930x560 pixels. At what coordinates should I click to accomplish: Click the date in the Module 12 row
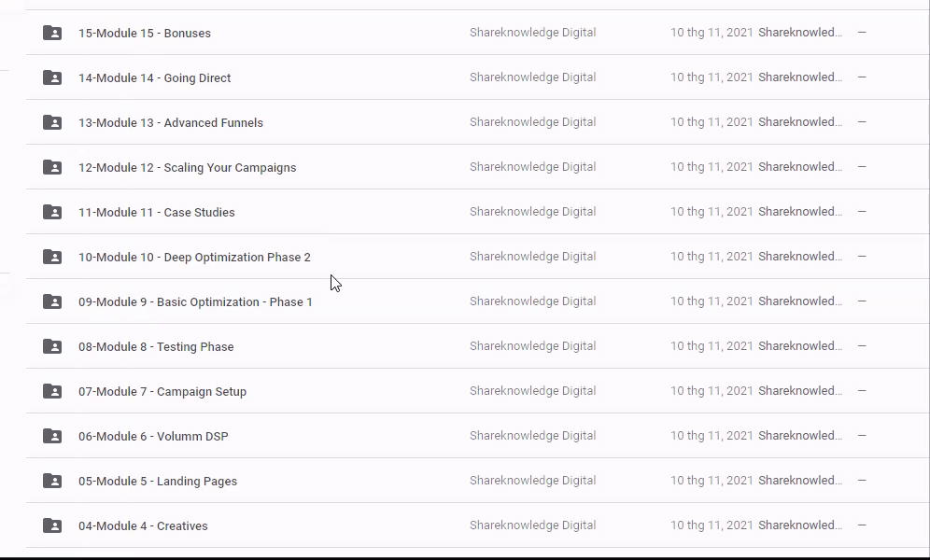click(712, 167)
